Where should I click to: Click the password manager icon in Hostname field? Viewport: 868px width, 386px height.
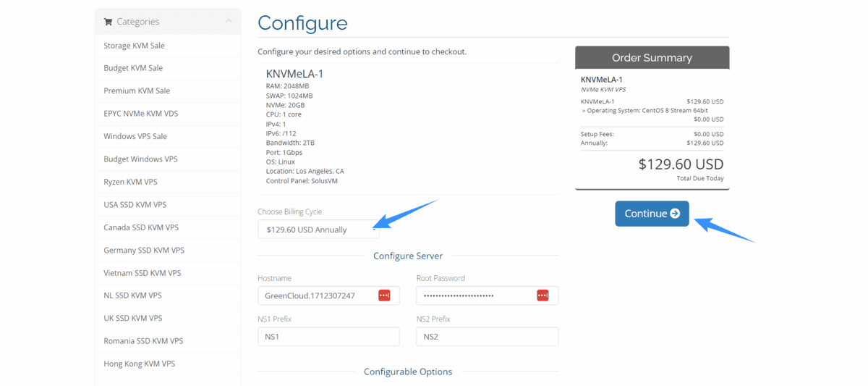click(x=384, y=295)
